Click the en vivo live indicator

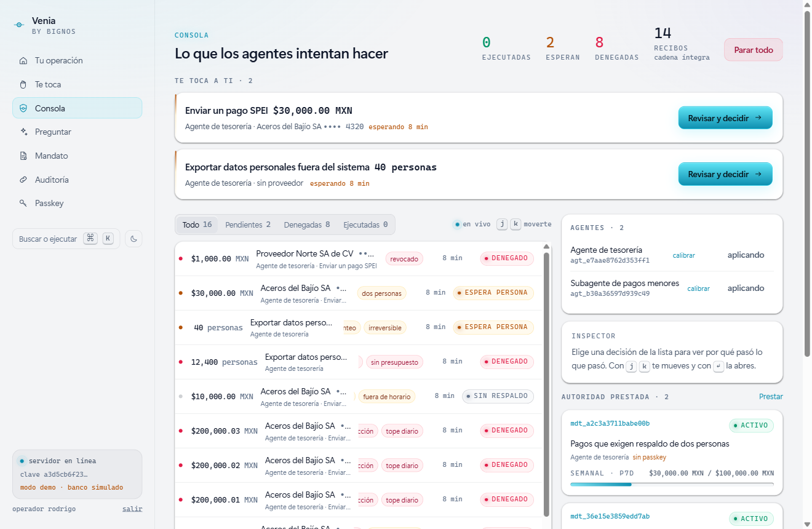tap(472, 225)
